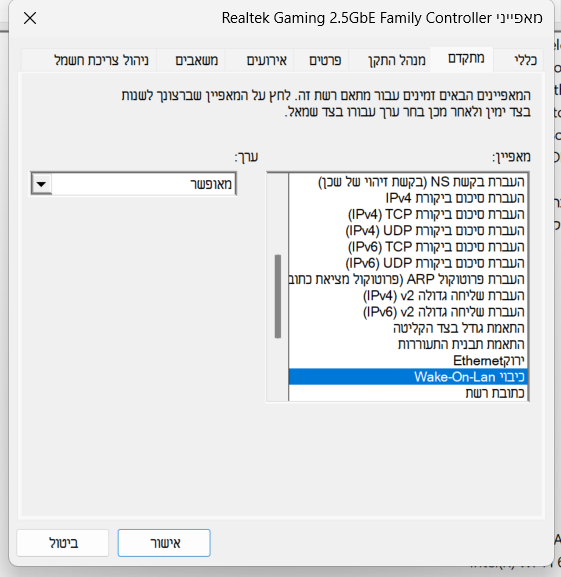Select העברת פרוטוקול ARP property

pos(408,279)
